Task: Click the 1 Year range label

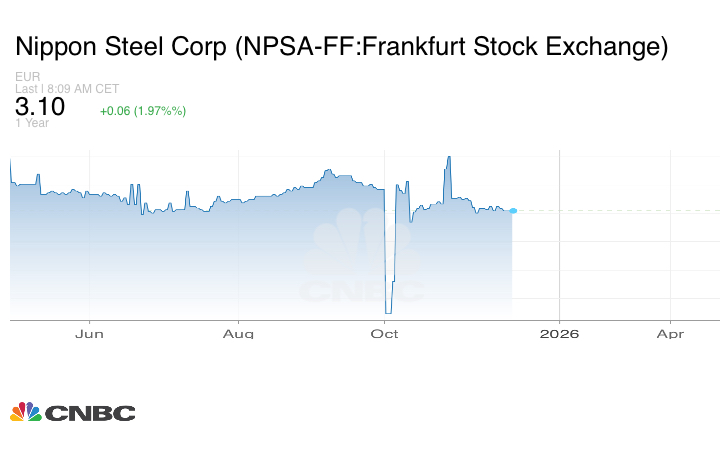Action: 32,123
